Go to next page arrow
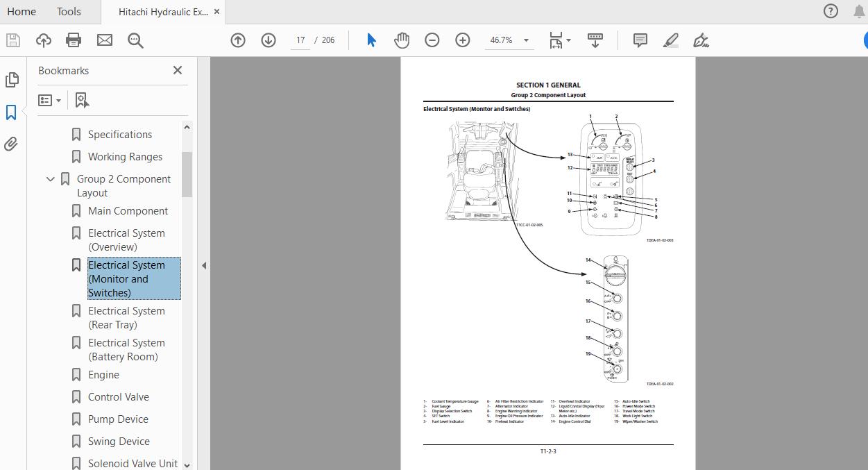The width and height of the screenshot is (868, 470). (269, 40)
